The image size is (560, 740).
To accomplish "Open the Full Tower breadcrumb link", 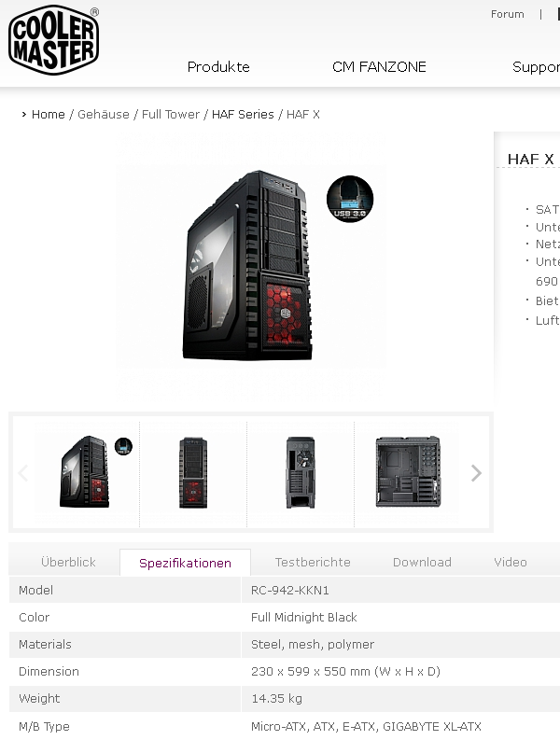I will (171, 114).
